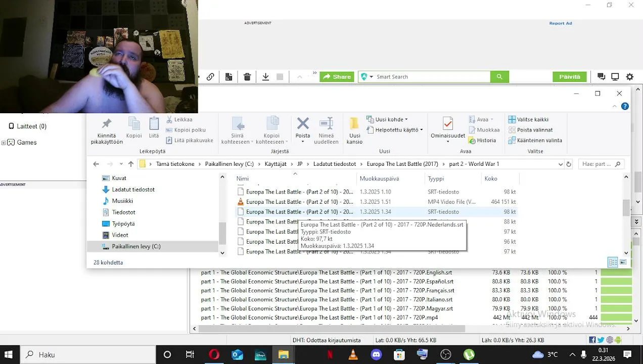Click the Kiinnitä pikakäyttöön pin icon
643x364 pixels.
pos(107,124)
